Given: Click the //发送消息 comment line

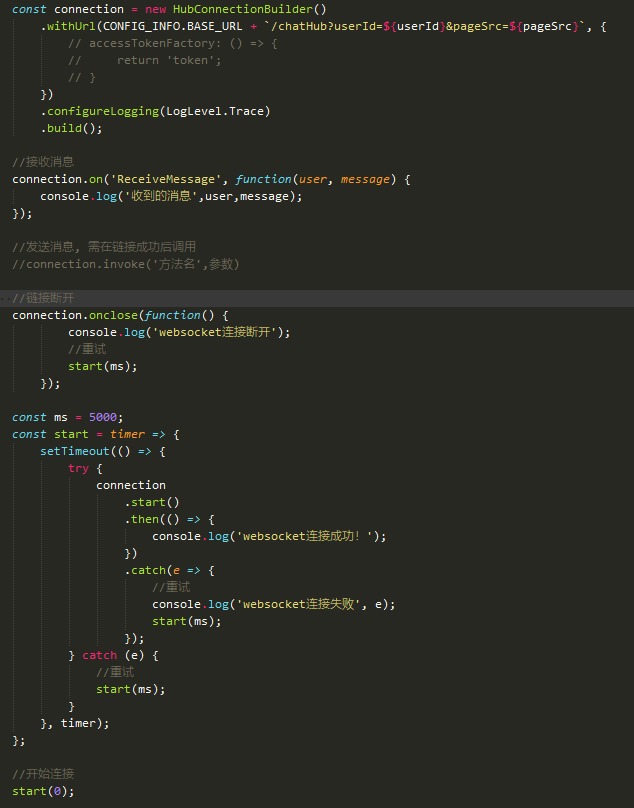Looking at the screenshot, I should click(x=104, y=247).
